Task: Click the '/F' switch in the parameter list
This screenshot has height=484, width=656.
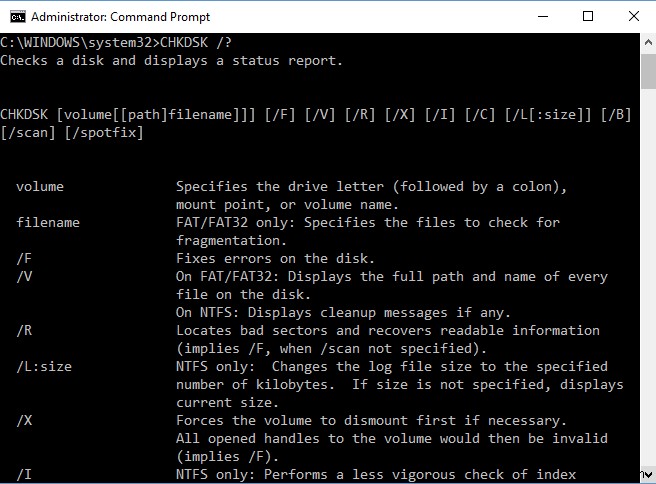Action: tap(24, 258)
